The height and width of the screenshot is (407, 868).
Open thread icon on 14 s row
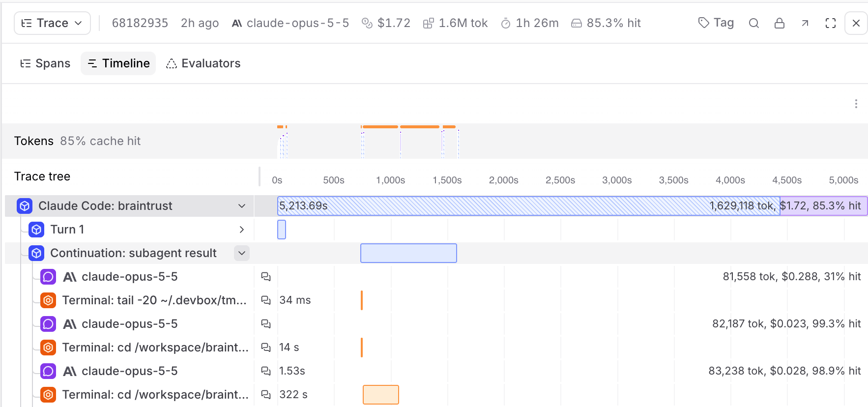pyautogui.click(x=266, y=348)
